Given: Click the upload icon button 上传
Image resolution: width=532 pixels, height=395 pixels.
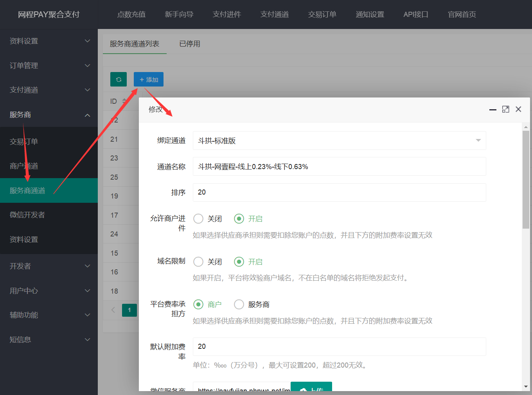Looking at the screenshot, I should [311, 388].
